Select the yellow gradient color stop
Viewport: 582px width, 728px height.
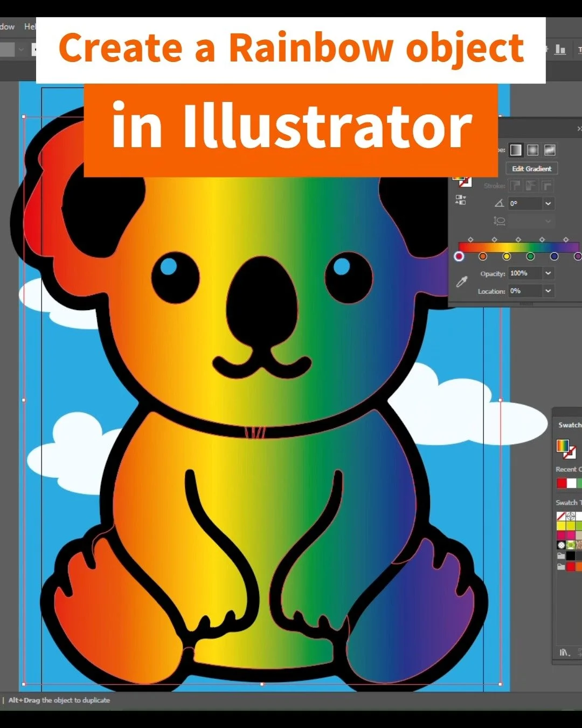[x=507, y=256]
